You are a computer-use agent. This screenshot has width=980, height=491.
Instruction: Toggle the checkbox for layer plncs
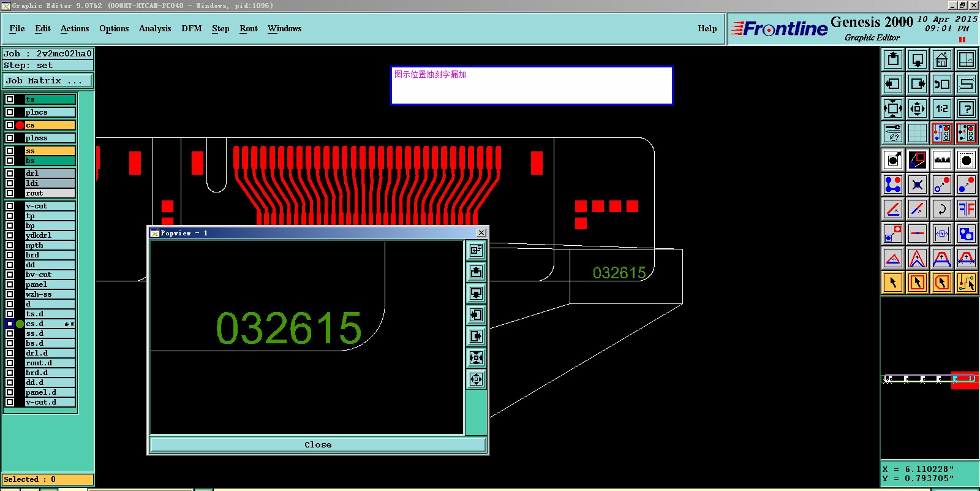10,112
